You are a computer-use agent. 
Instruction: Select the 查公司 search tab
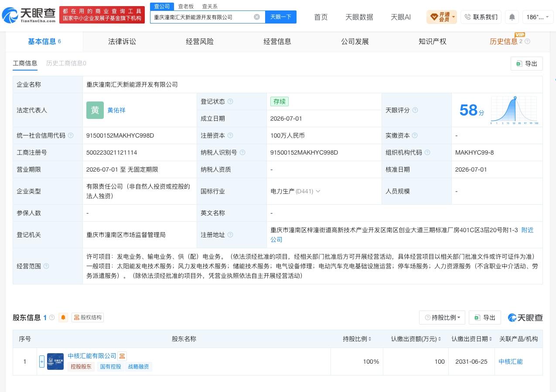[x=162, y=7]
